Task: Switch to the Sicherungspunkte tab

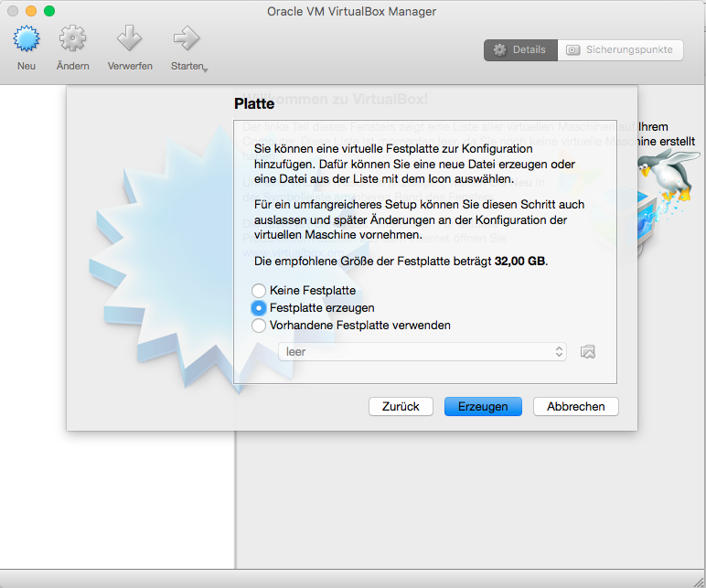Action: point(620,50)
